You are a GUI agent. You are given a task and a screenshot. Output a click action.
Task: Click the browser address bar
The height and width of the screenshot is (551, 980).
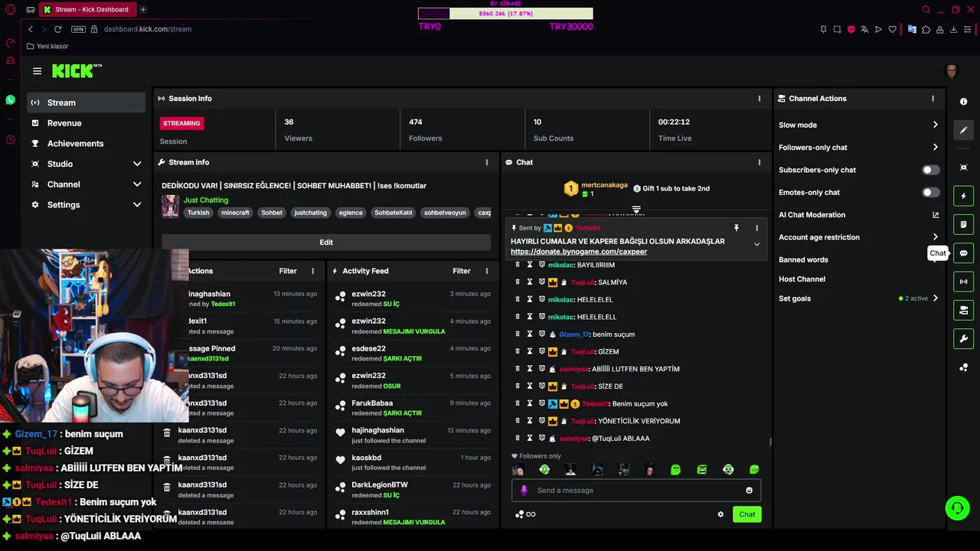pos(148,29)
